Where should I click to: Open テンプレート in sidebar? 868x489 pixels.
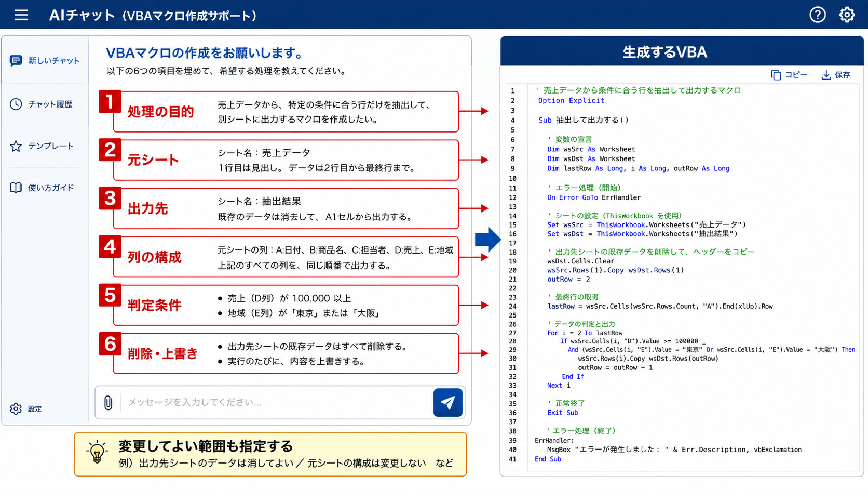tap(42, 146)
